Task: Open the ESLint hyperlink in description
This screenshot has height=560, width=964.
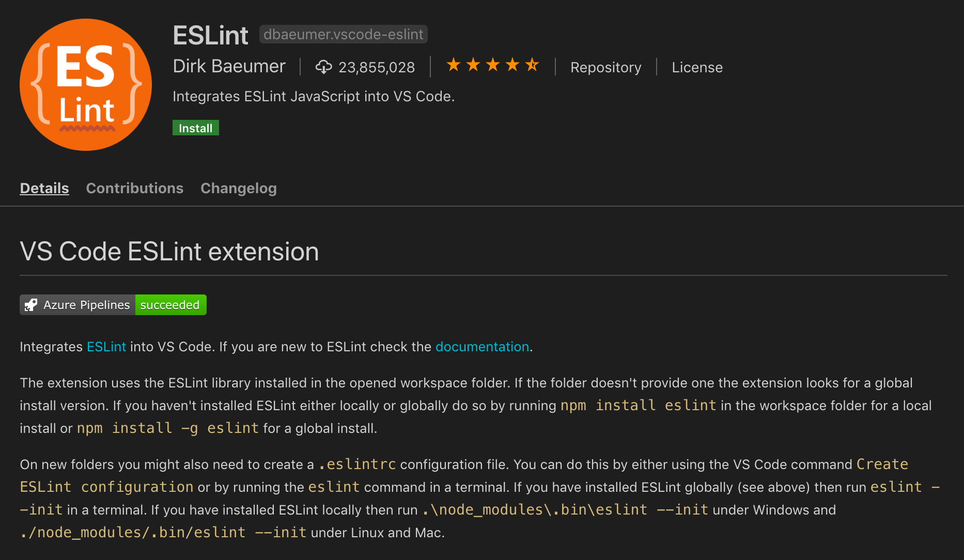Action: [106, 347]
